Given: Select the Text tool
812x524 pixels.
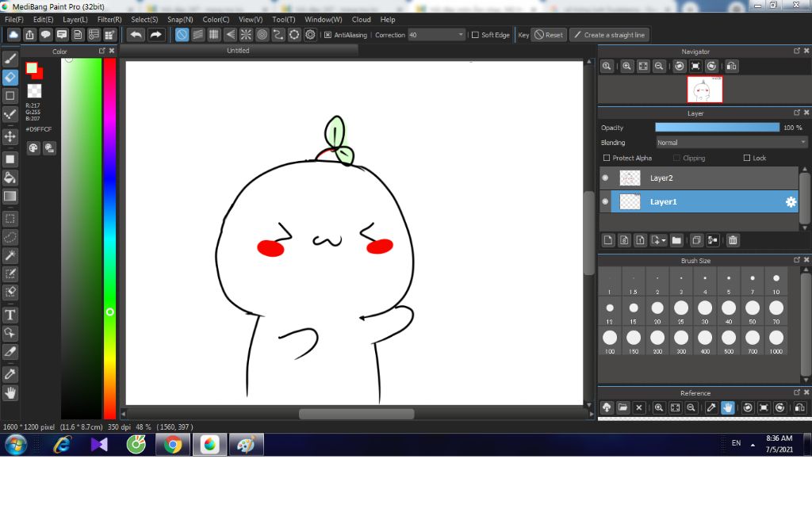Looking at the screenshot, I should pos(10,315).
